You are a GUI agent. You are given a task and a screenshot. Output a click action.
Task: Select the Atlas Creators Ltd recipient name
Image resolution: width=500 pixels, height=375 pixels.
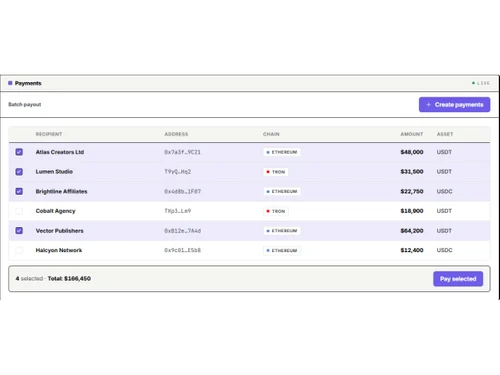click(60, 152)
